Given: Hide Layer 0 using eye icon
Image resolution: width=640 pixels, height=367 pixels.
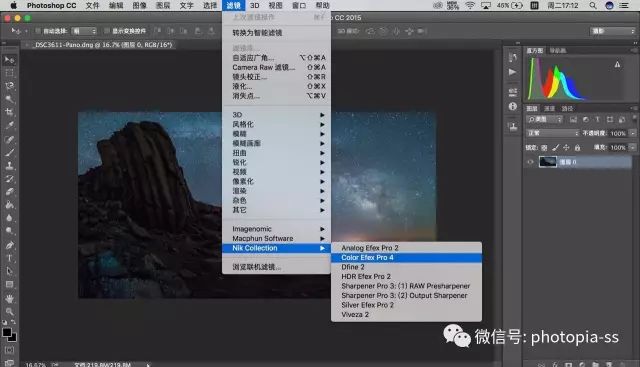Looking at the screenshot, I should pyautogui.click(x=530, y=162).
